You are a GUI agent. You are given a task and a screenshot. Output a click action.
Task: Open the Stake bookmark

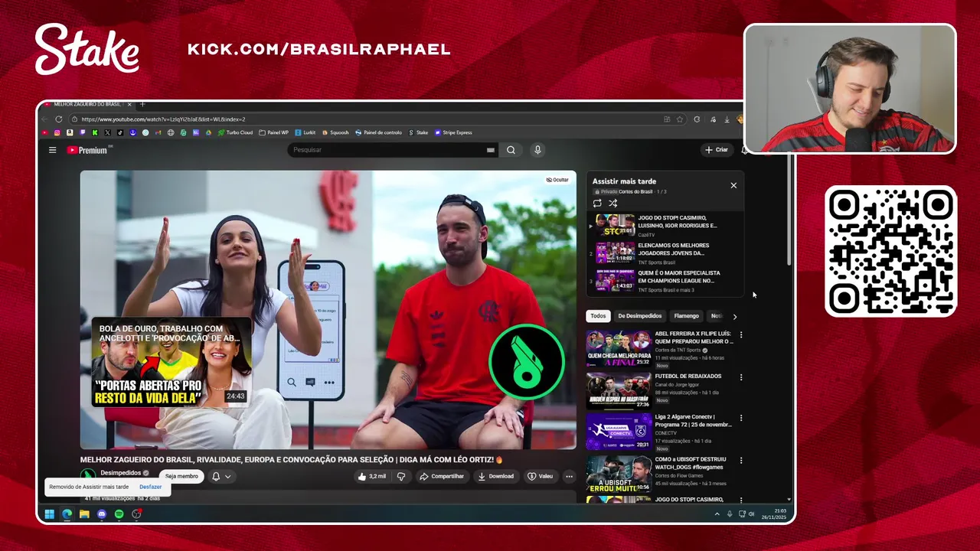418,132
